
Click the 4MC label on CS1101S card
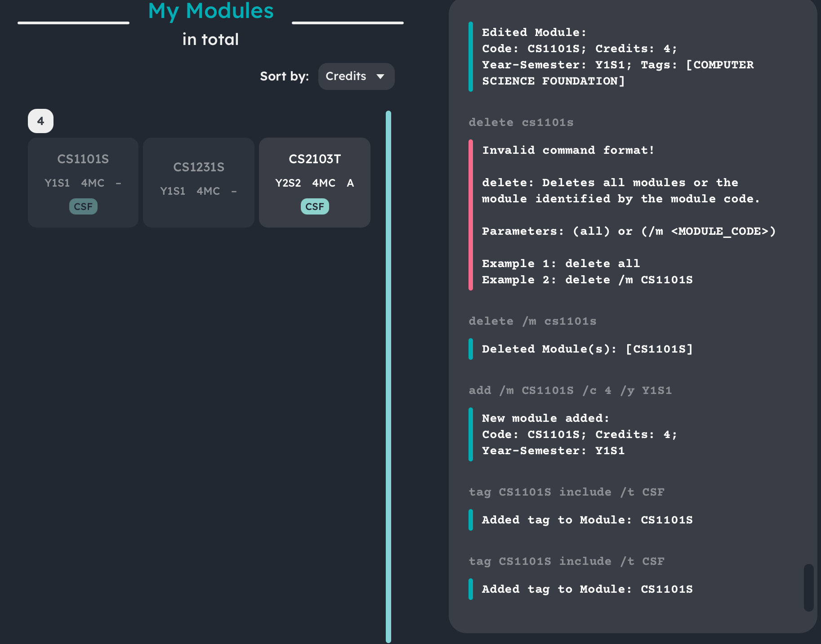pyautogui.click(x=93, y=183)
